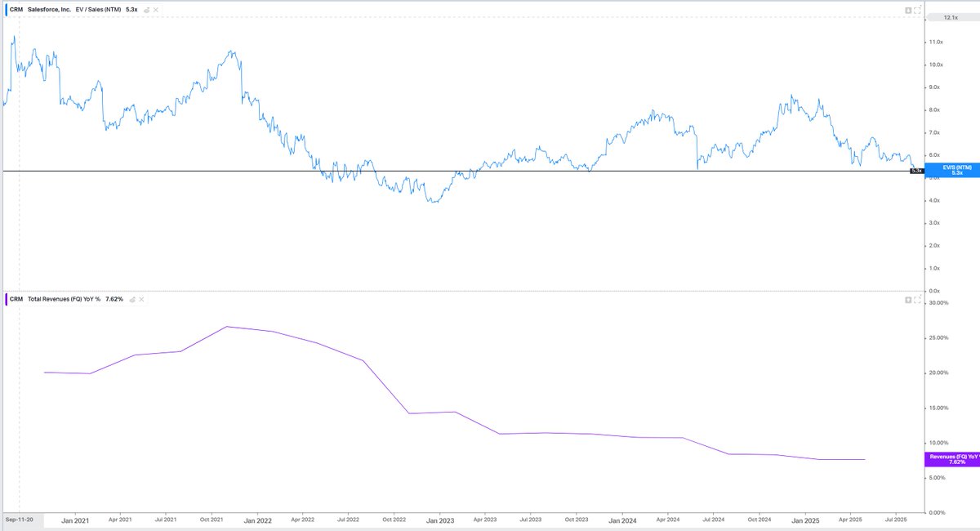980x531 pixels.
Task: Click the Apr 2022 date axis label
Action: click(303, 519)
